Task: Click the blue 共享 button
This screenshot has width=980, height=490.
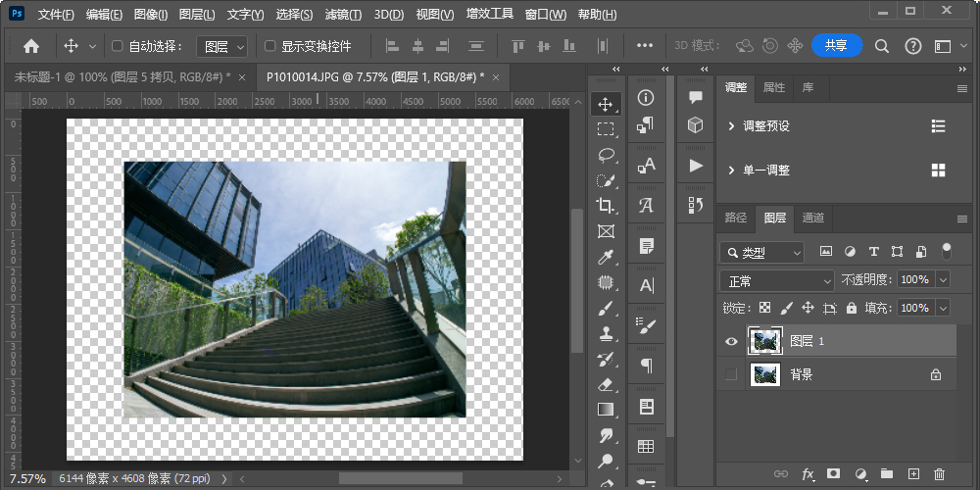Action: [x=836, y=45]
